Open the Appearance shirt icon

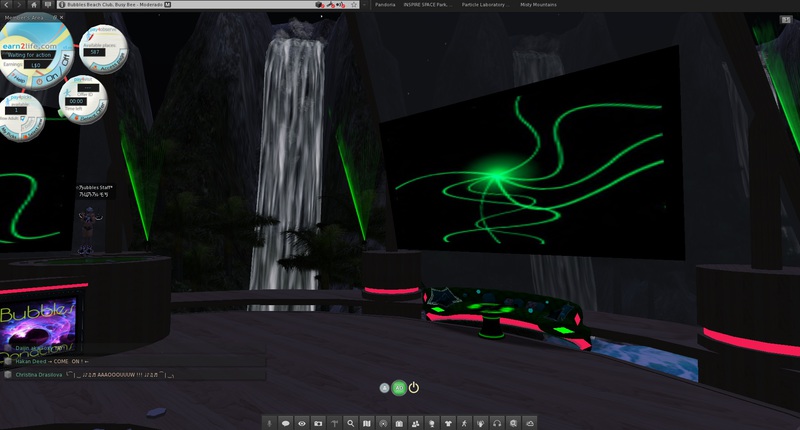pos(448,423)
